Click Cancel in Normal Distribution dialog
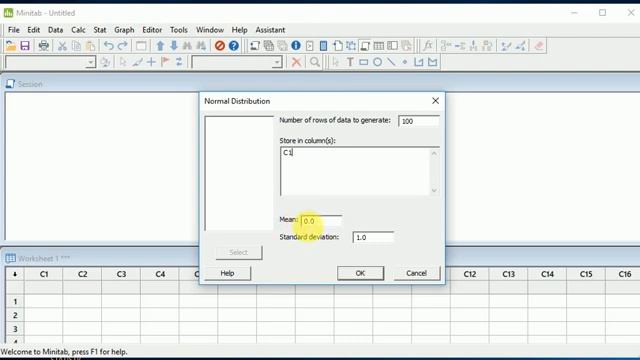 coord(417,273)
